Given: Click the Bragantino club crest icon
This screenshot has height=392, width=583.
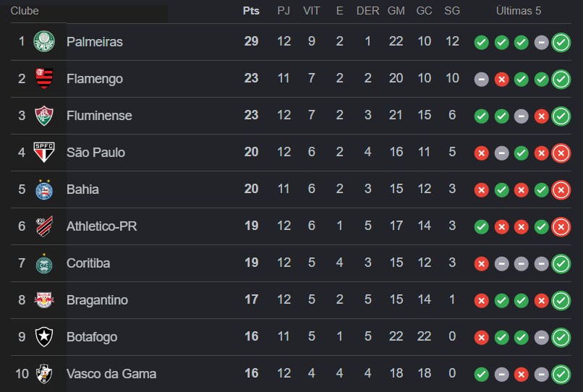Looking at the screenshot, I should pyautogui.click(x=44, y=300).
